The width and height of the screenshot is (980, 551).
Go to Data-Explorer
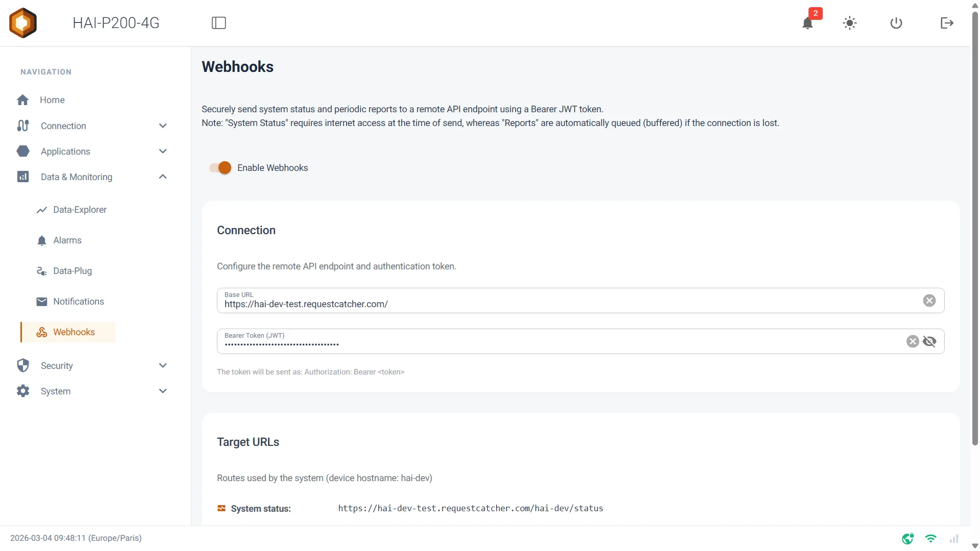point(80,210)
